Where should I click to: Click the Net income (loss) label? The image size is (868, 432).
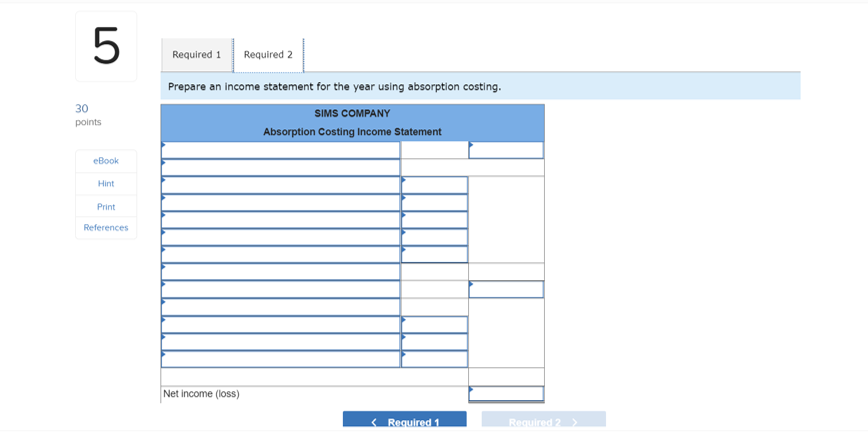tap(202, 394)
